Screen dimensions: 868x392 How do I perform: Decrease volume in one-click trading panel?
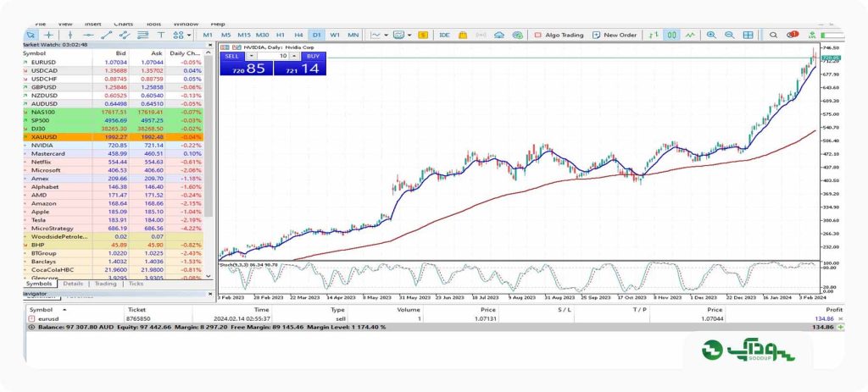(x=251, y=56)
